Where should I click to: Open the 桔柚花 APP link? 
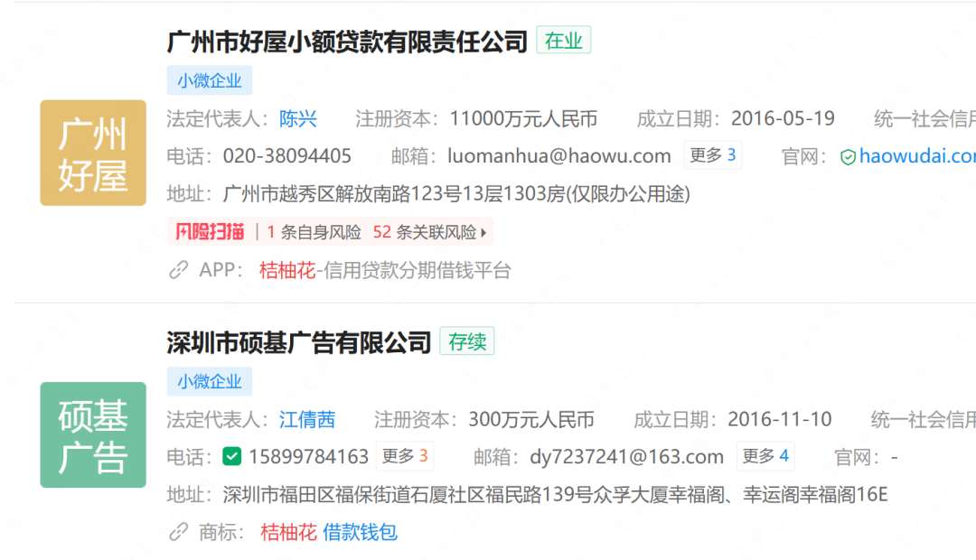[287, 270]
